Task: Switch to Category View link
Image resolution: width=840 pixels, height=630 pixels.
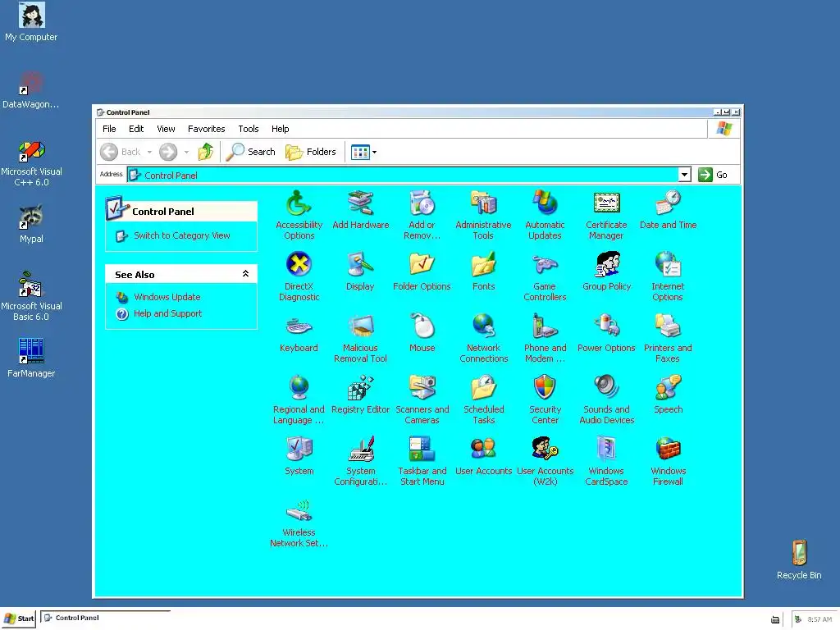Action: (x=181, y=235)
